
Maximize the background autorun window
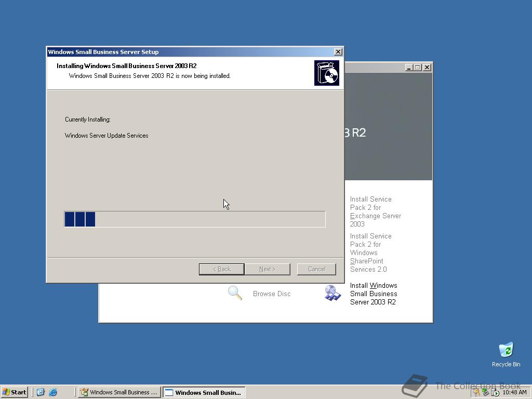click(x=418, y=68)
